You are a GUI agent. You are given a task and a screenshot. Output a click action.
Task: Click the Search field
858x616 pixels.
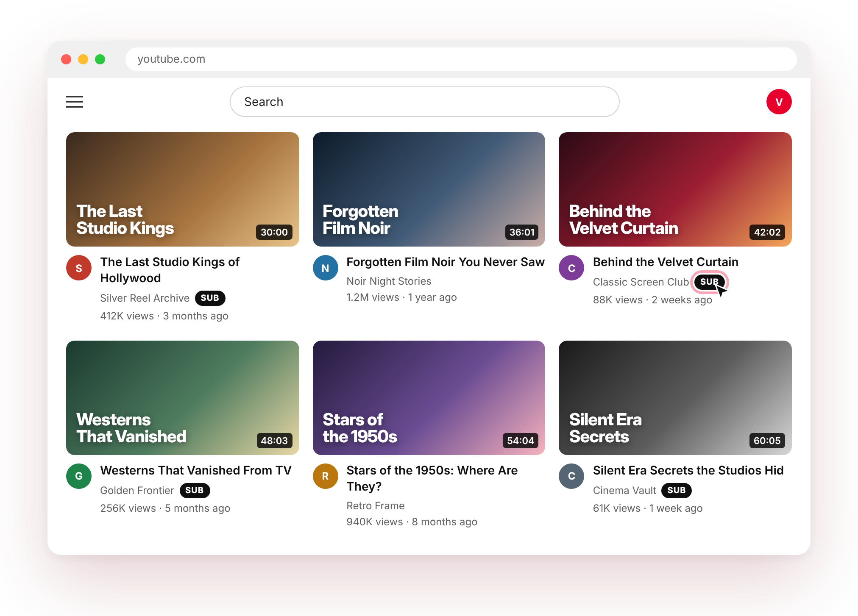tap(424, 102)
